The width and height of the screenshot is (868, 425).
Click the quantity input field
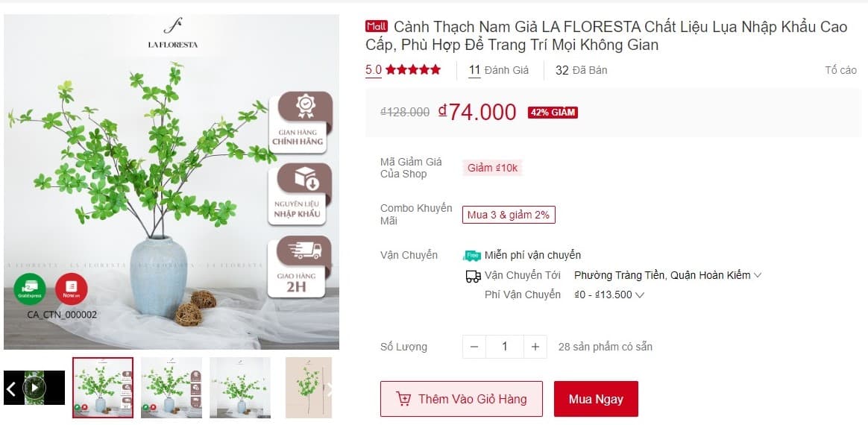pos(504,347)
